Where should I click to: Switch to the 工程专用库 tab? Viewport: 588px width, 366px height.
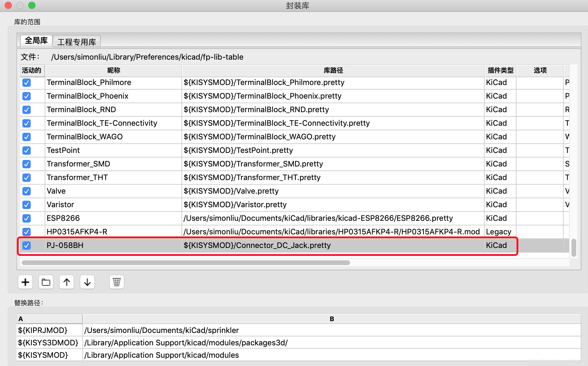[77, 42]
